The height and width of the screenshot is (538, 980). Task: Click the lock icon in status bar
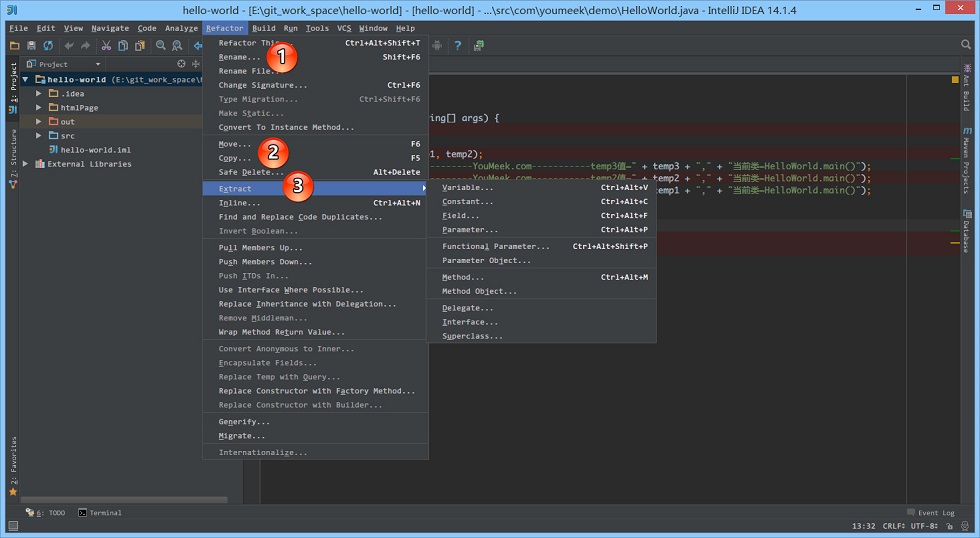(x=949, y=526)
